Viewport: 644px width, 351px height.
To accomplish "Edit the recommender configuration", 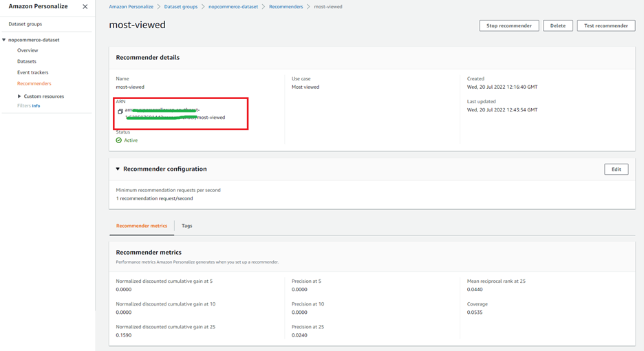I will 616,169.
